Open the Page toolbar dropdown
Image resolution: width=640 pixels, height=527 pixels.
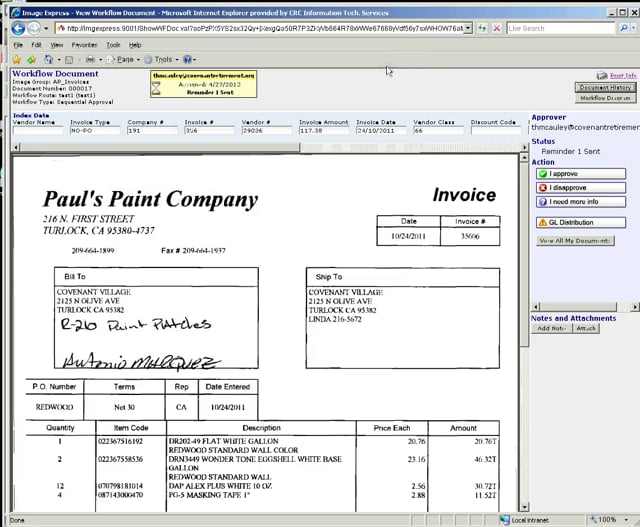(x=123, y=60)
